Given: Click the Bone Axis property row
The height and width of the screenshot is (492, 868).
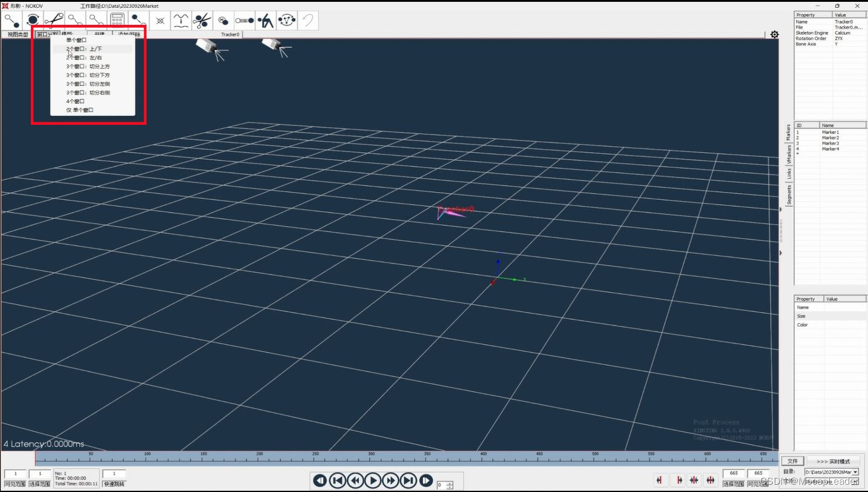Looking at the screenshot, I should [x=830, y=44].
